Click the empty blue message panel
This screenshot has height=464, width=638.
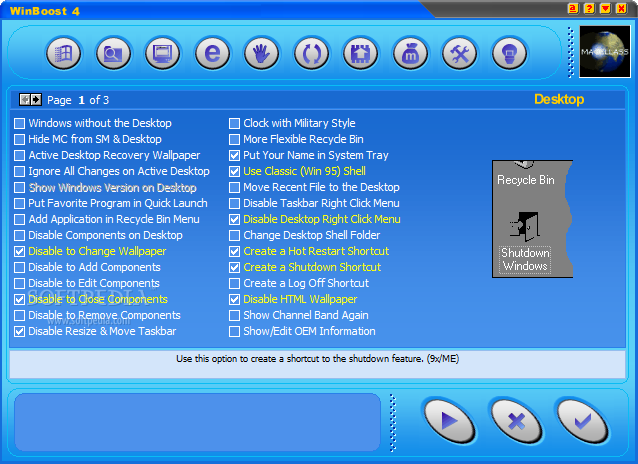[x=197, y=422]
